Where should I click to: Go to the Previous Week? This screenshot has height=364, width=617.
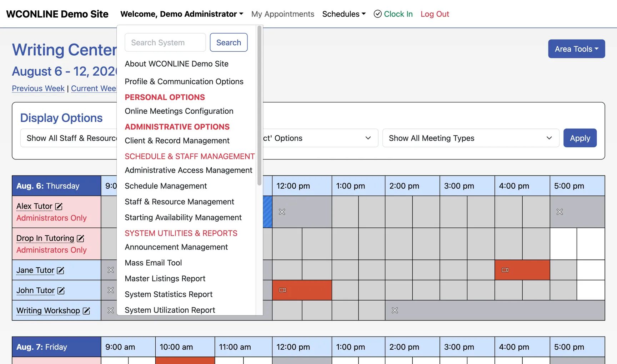tap(38, 89)
